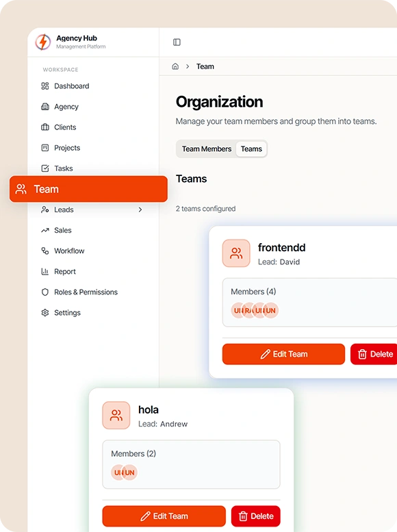Edit the hola team
This screenshot has height=532, width=397.
pyautogui.click(x=164, y=516)
